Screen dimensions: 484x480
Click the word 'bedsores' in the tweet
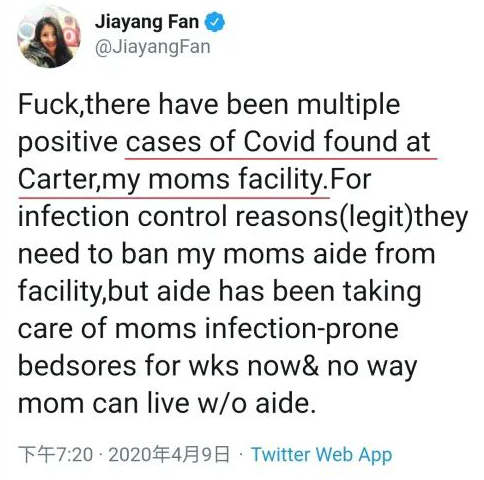[x=77, y=366]
